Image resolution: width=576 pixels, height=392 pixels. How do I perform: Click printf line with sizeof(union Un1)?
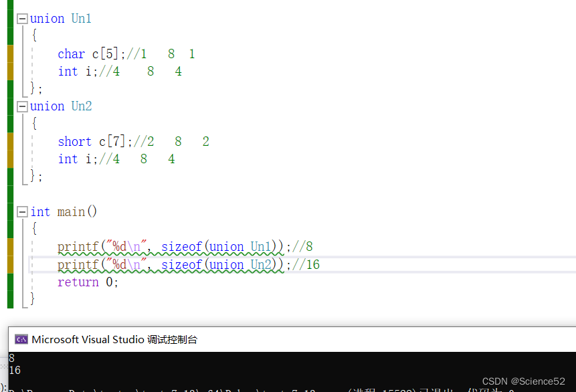coord(174,247)
